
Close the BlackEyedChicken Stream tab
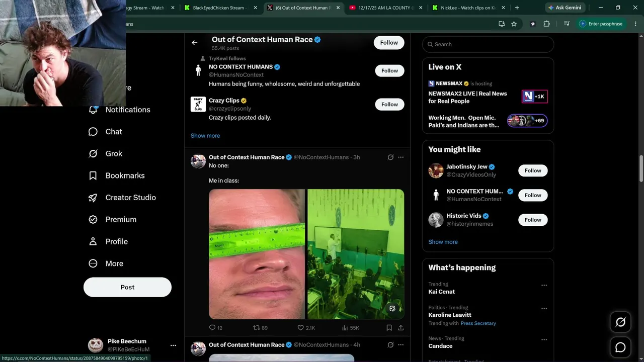pyautogui.click(x=255, y=8)
